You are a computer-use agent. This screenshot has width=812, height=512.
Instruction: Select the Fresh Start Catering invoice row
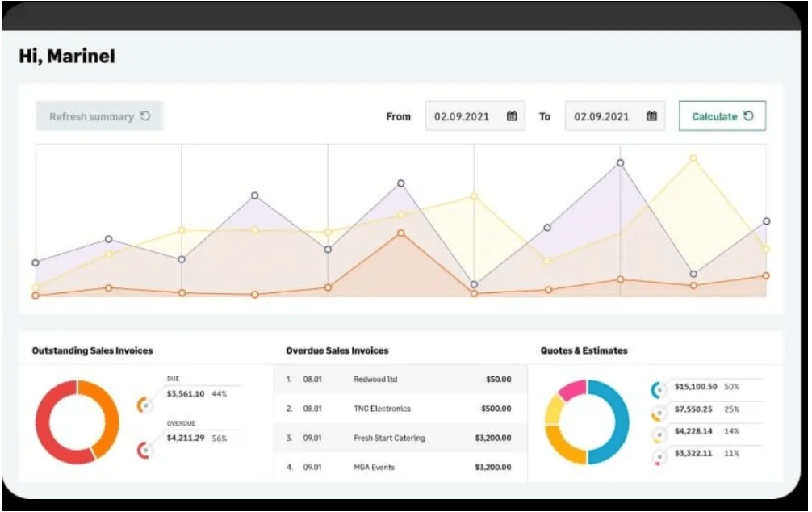tap(404, 437)
